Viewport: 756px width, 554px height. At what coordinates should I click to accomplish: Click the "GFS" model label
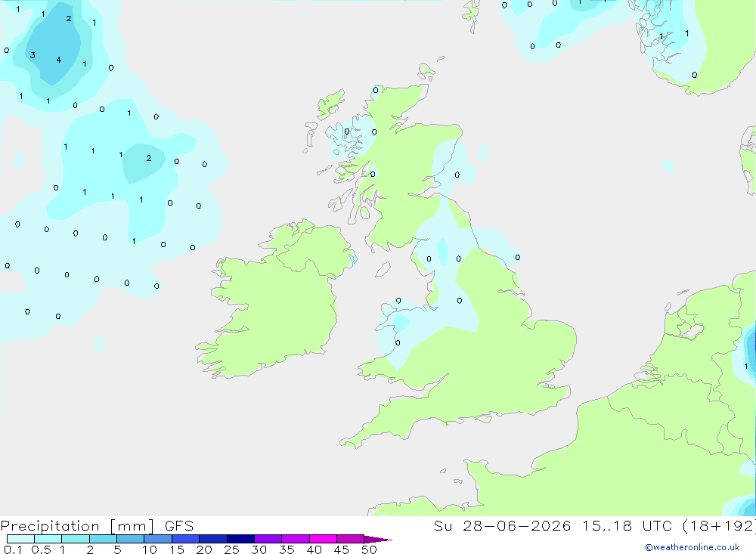(x=179, y=526)
